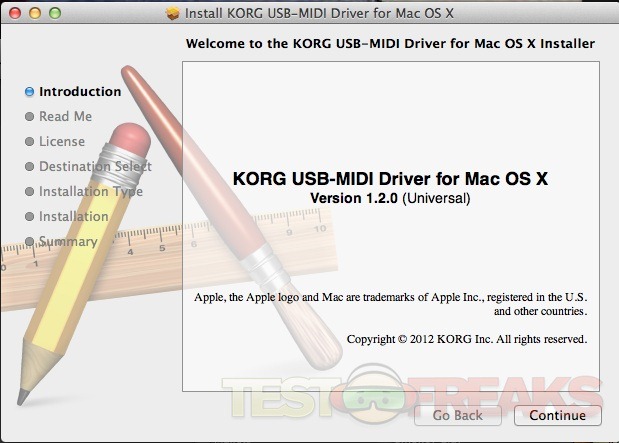The image size is (619, 443).
Task: Click the installer window title text
Action: coord(322,13)
